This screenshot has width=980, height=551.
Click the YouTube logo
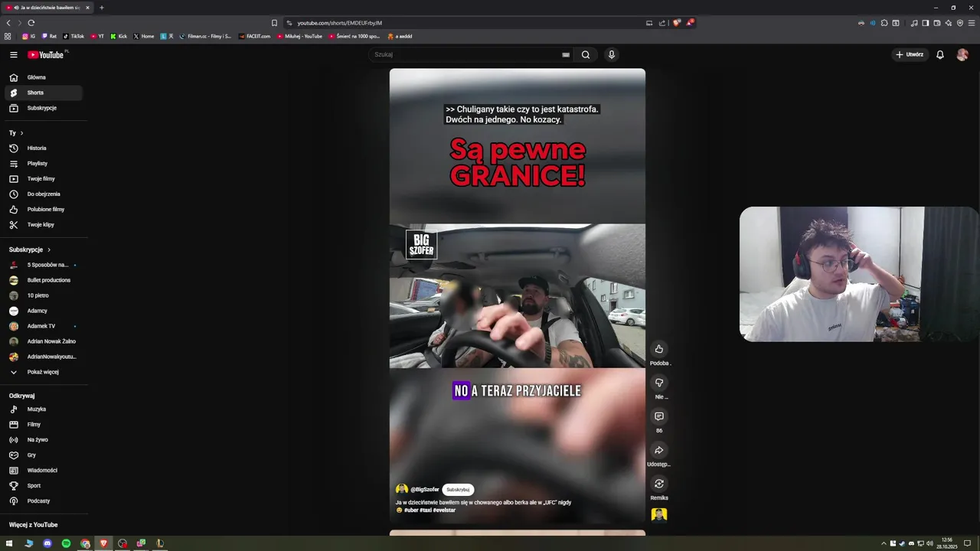[x=47, y=54]
